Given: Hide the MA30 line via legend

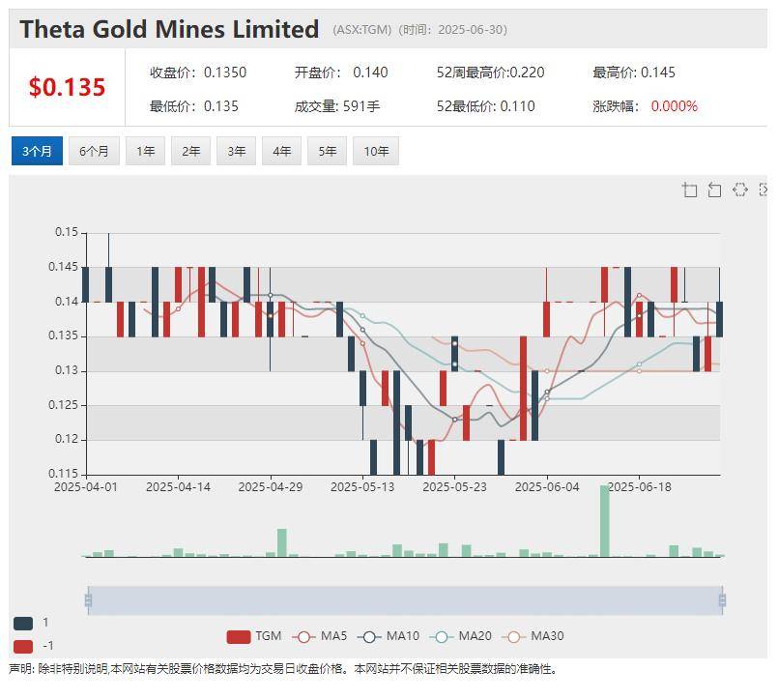Looking at the screenshot, I should (x=533, y=636).
